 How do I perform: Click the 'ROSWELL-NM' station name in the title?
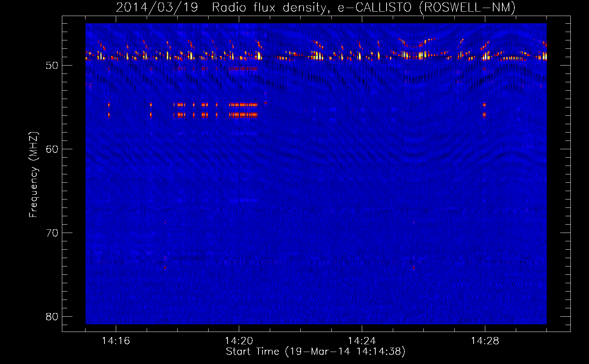467,7
